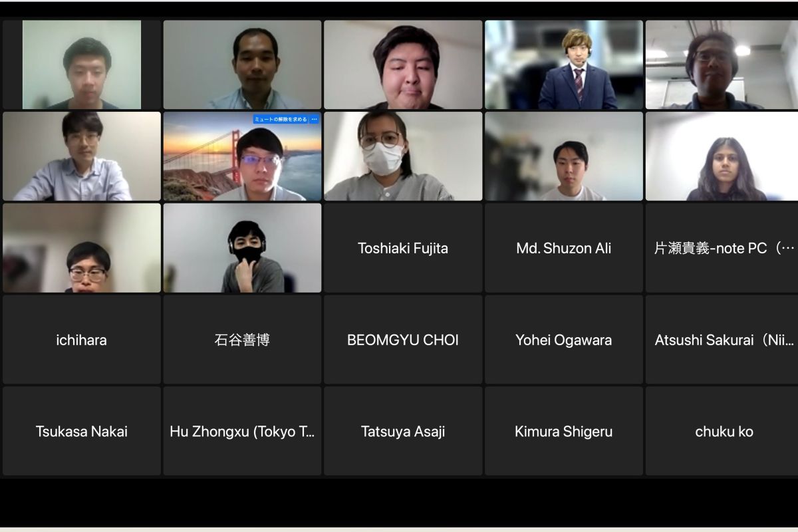Select the 片瀬貴義-note PC participant tile
The height and width of the screenshot is (532, 798).
722,248
